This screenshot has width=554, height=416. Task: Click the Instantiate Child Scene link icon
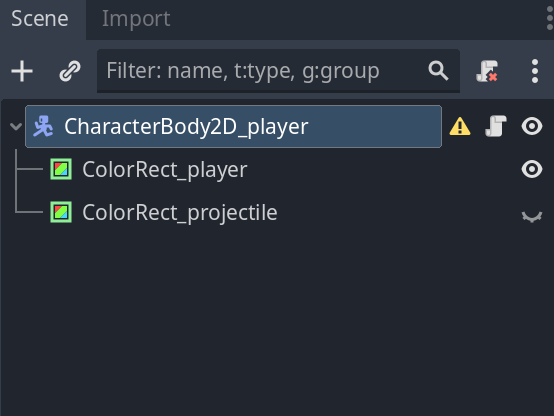coord(70,71)
